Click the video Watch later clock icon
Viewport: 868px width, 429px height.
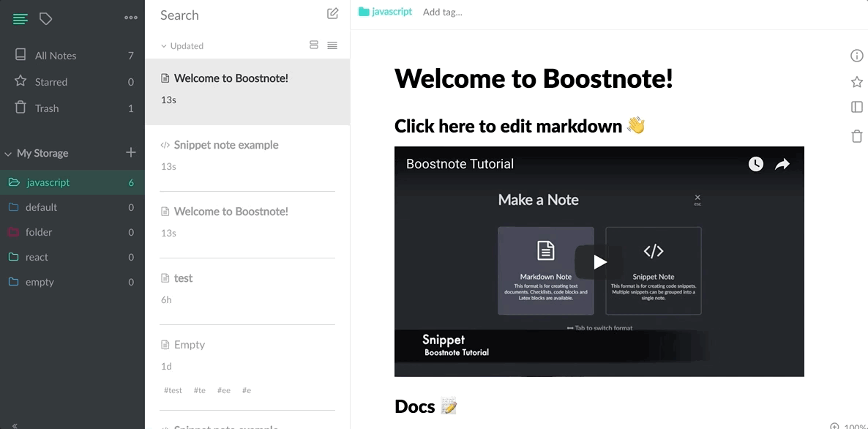click(755, 164)
